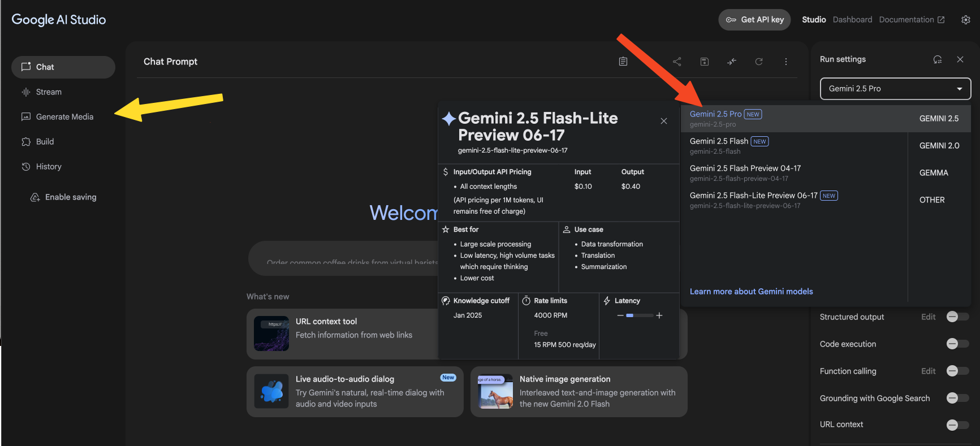980x446 pixels.
Task: Click the Generate Media image icon
Action: point(26,117)
